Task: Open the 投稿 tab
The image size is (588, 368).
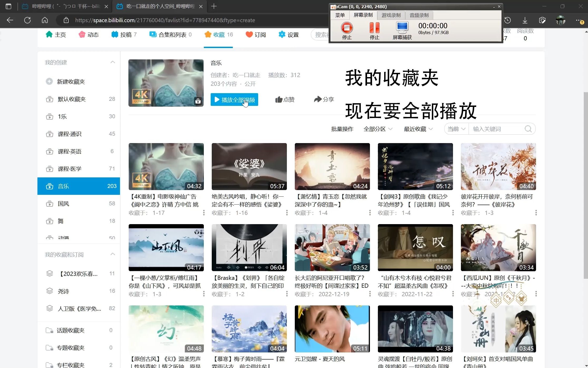Action: click(124, 35)
